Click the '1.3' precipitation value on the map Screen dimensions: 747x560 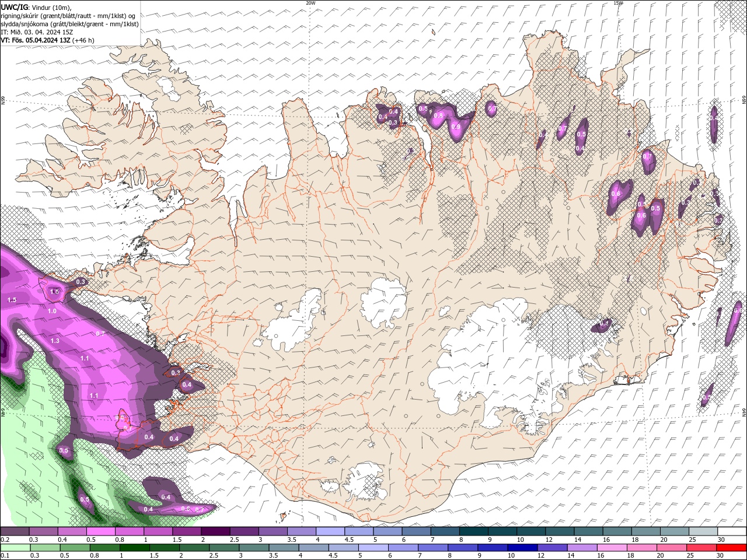coord(55,341)
